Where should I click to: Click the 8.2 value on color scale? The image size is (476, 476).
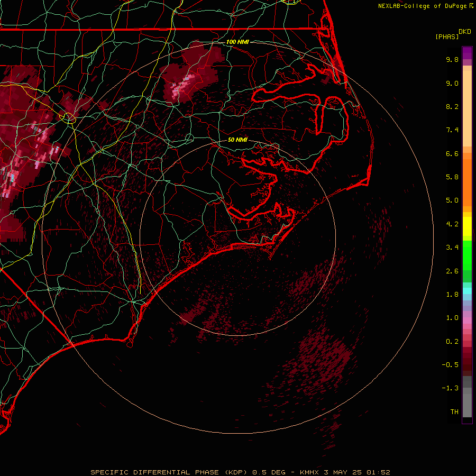(x=452, y=106)
